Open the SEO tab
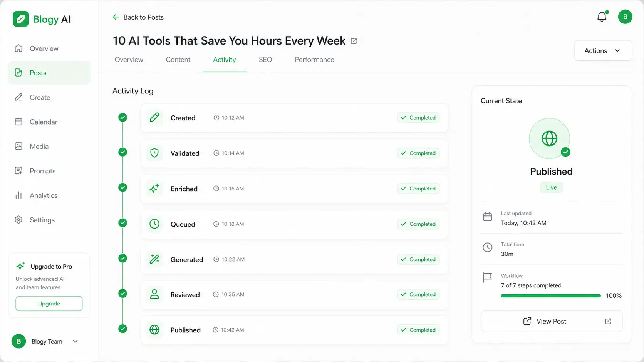 pyautogui.click(x=265, y=60)
